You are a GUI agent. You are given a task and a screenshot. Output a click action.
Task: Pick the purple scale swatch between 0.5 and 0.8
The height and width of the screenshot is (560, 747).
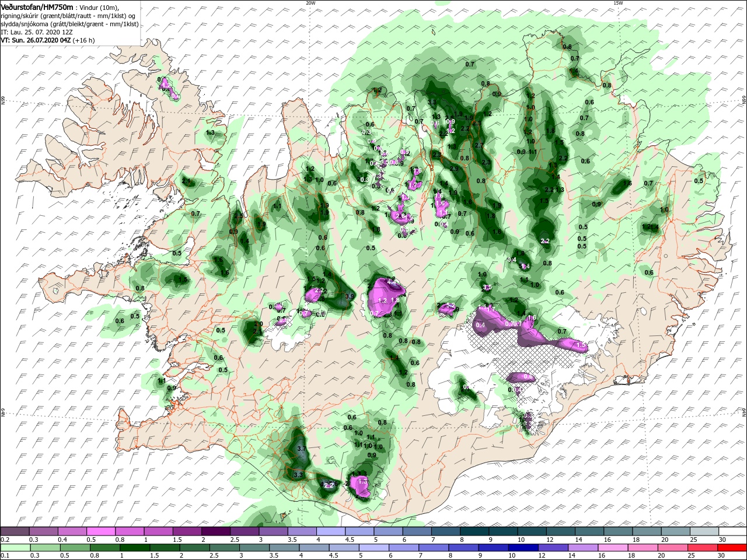(100, 531)
